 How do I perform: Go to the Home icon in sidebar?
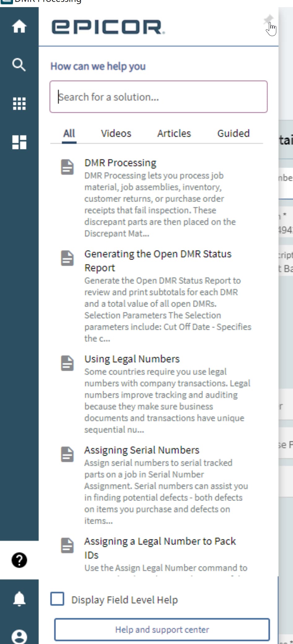click(19, 26)
